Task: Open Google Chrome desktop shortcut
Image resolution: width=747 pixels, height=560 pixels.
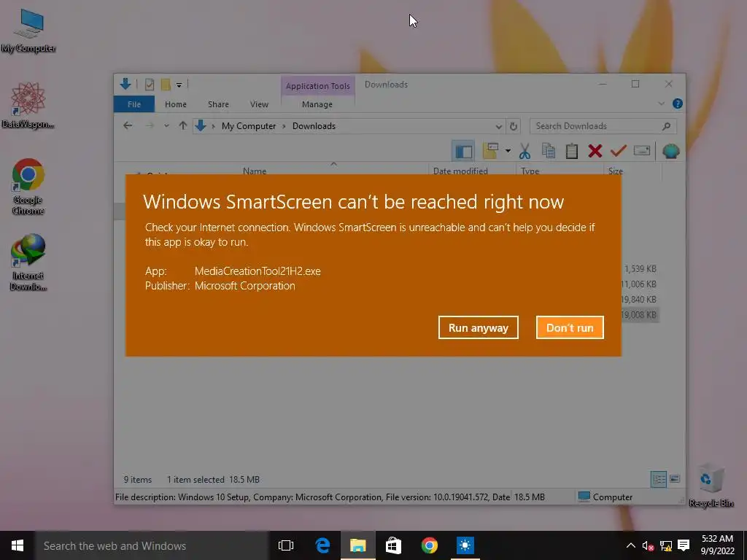Action: click(x=28, y=187)
